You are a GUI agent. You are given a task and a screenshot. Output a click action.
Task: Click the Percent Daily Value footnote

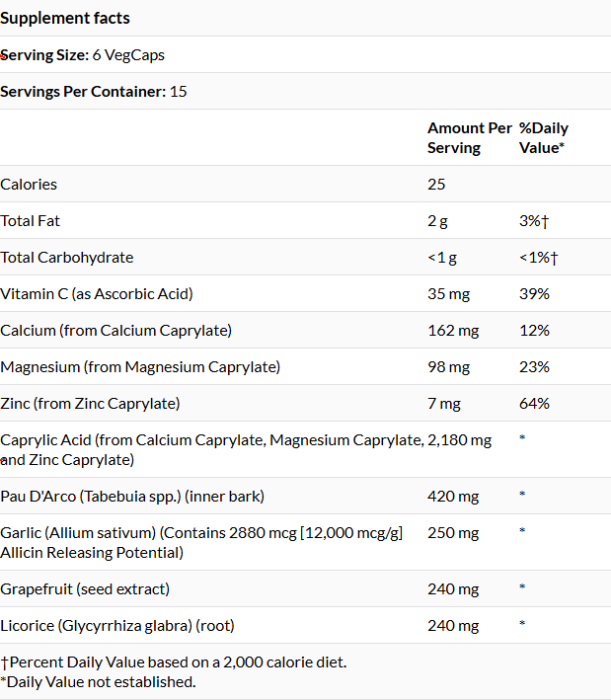(173, 662)
